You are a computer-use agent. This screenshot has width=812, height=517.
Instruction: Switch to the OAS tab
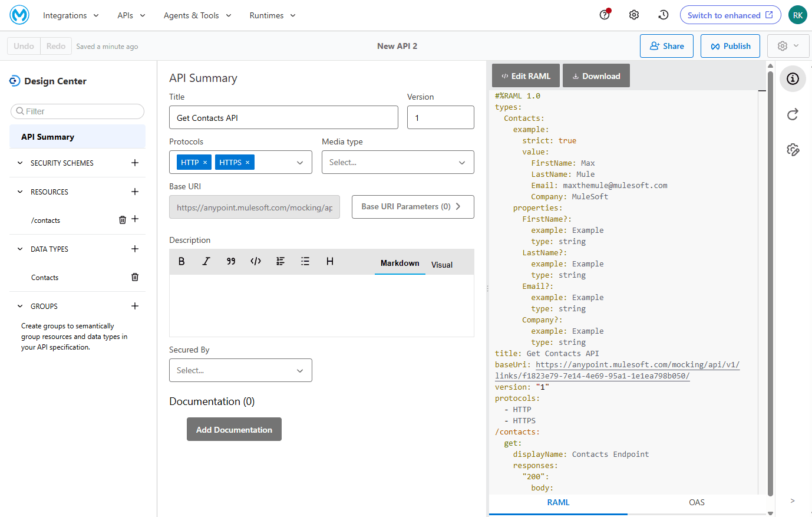pos(697,502)
